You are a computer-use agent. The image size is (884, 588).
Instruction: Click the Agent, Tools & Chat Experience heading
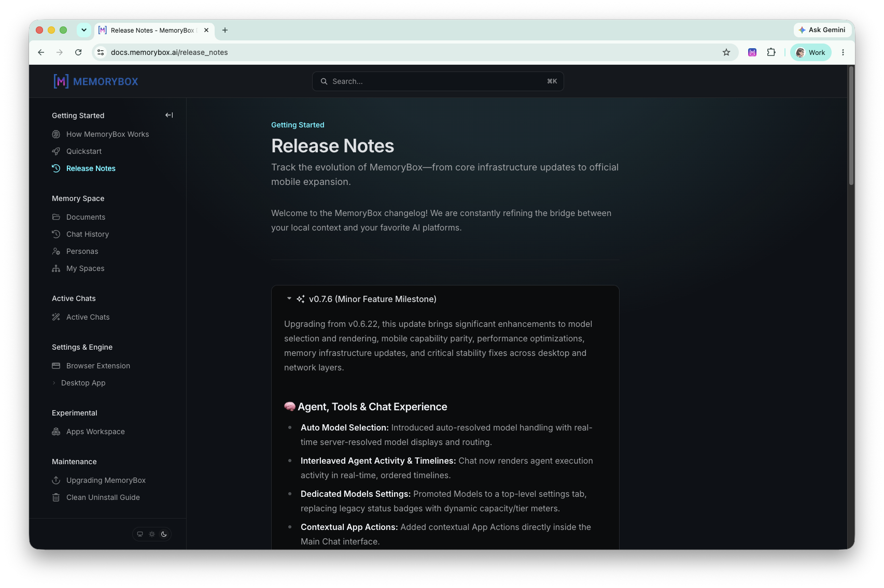click(x=366, y=407)
